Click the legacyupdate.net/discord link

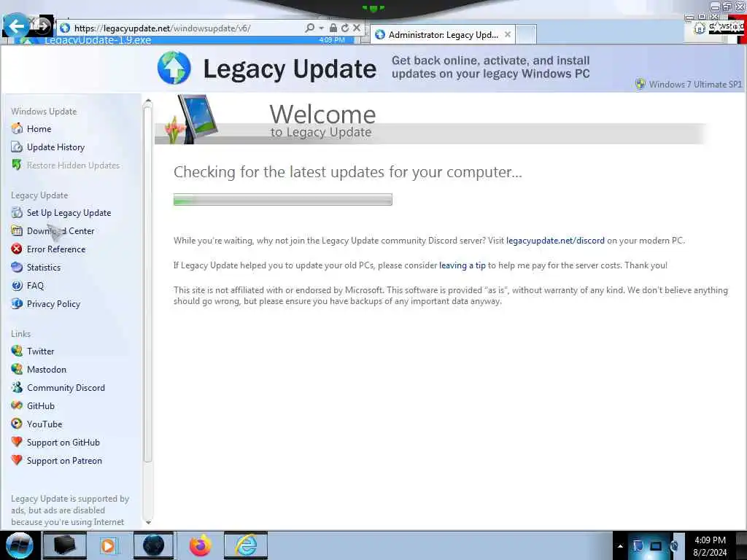(x=555, y=241)
